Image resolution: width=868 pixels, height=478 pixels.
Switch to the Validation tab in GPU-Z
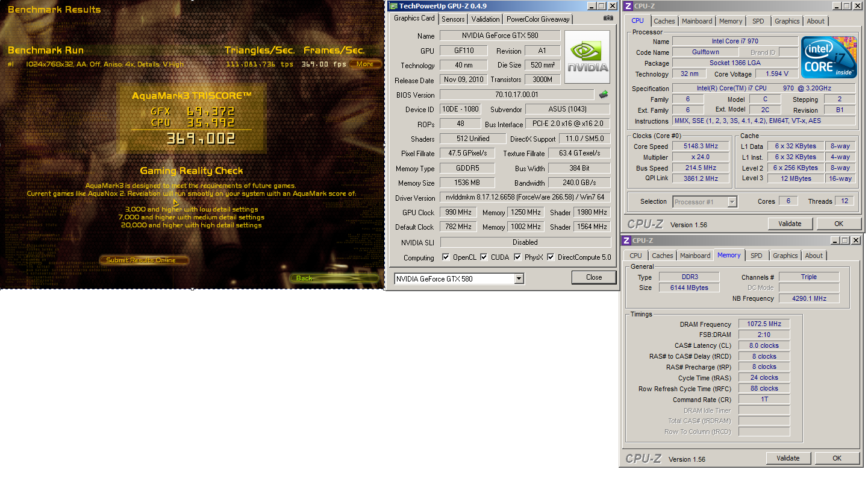486,19
